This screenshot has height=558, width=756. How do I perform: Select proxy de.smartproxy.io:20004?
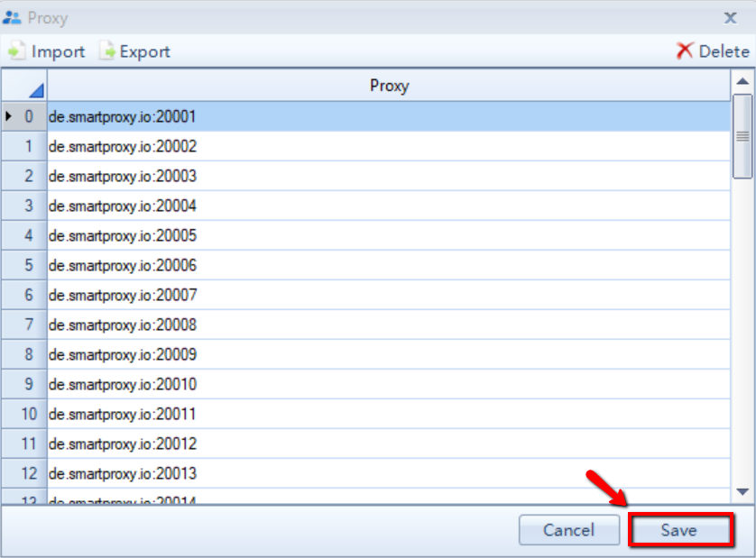coord(389,206)
